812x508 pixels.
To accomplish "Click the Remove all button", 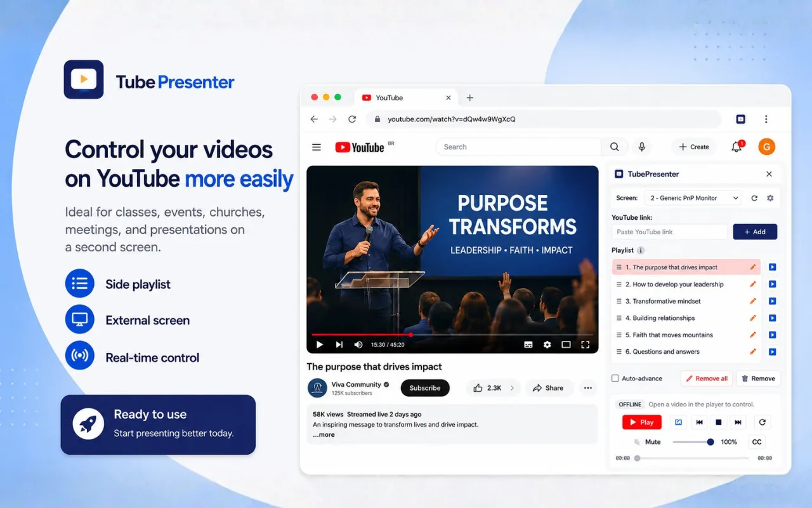I will (x=707, y=378).
